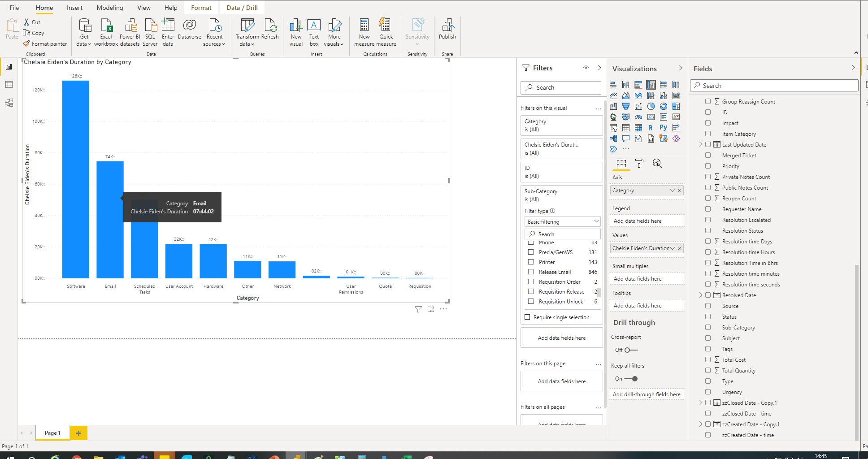Add a new report page
The width and height of the screenshot is (868, 459).
coord(78,433)
